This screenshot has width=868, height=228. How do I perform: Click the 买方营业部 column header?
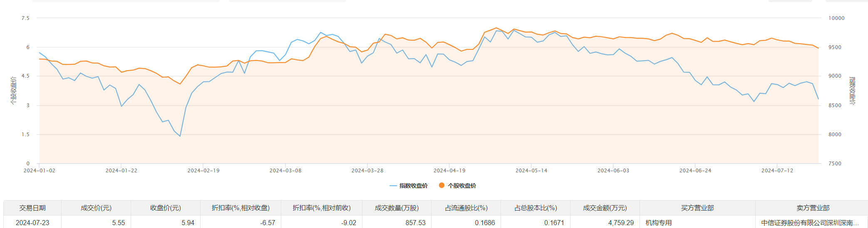[x=697, y=208]
